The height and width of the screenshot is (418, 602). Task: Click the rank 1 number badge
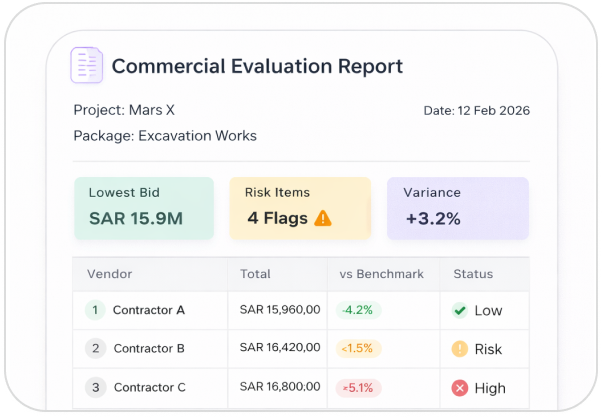[x=95, y=310]
